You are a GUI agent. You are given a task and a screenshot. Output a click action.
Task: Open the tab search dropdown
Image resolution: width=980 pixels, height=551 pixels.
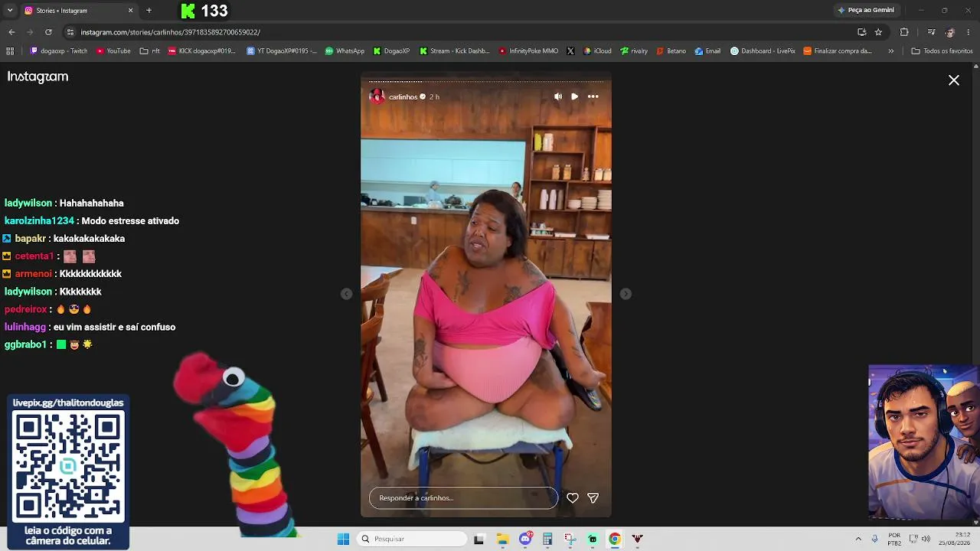click(10, 11)
